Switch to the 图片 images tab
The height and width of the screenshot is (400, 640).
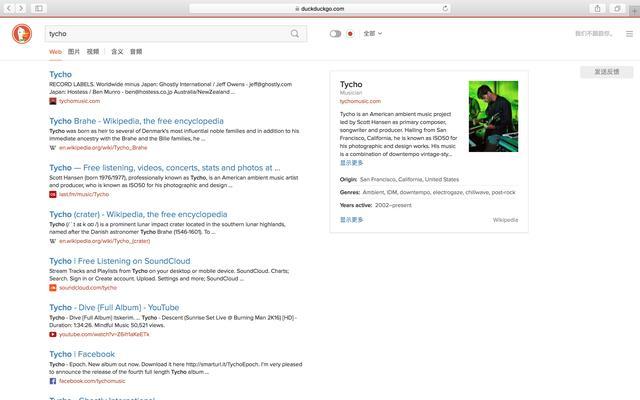74,51
